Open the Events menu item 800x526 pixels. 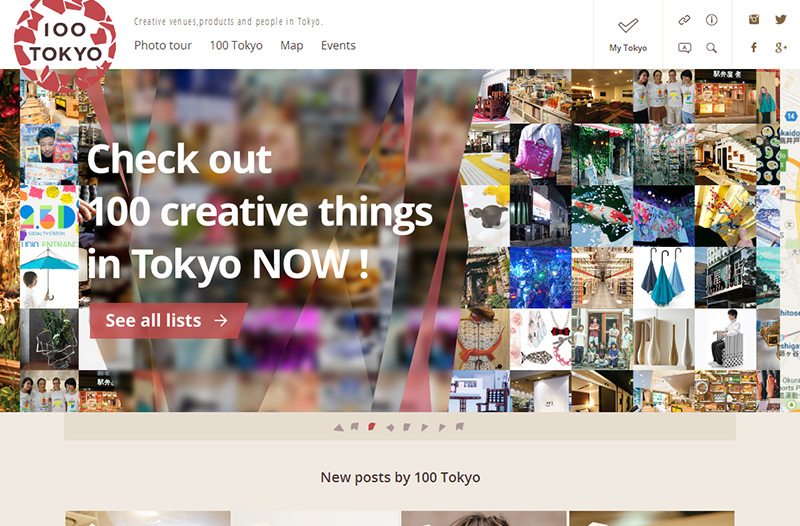pos(338,46)
